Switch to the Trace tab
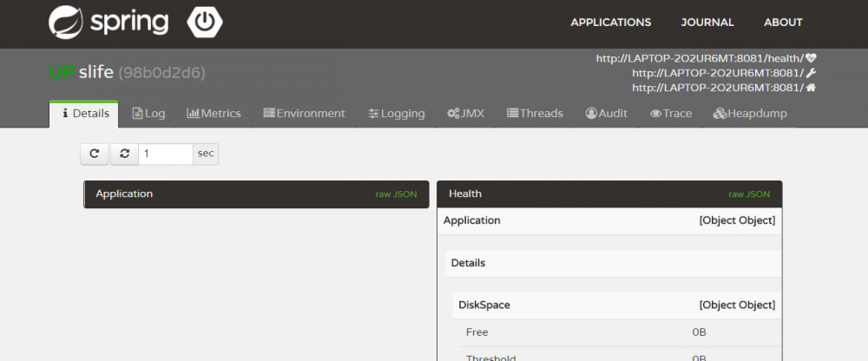This screenshot has width=868, height=361. tap(671, 114)
